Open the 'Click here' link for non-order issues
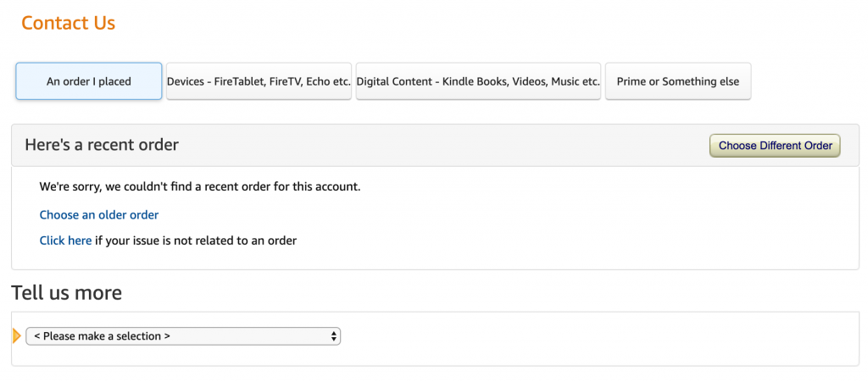This screenshot has width=868, height=382. [x=65, y=241]
